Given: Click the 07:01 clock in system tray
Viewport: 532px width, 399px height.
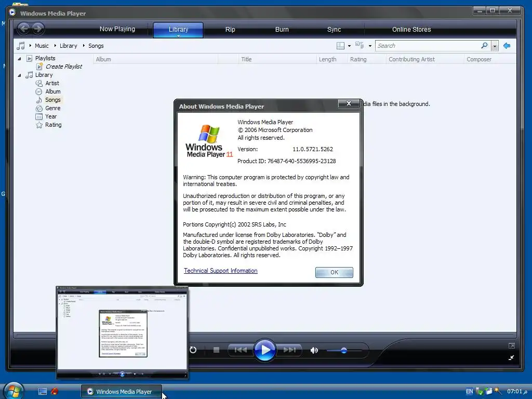Looking at the screenshot, I should (x=517, y=391).
